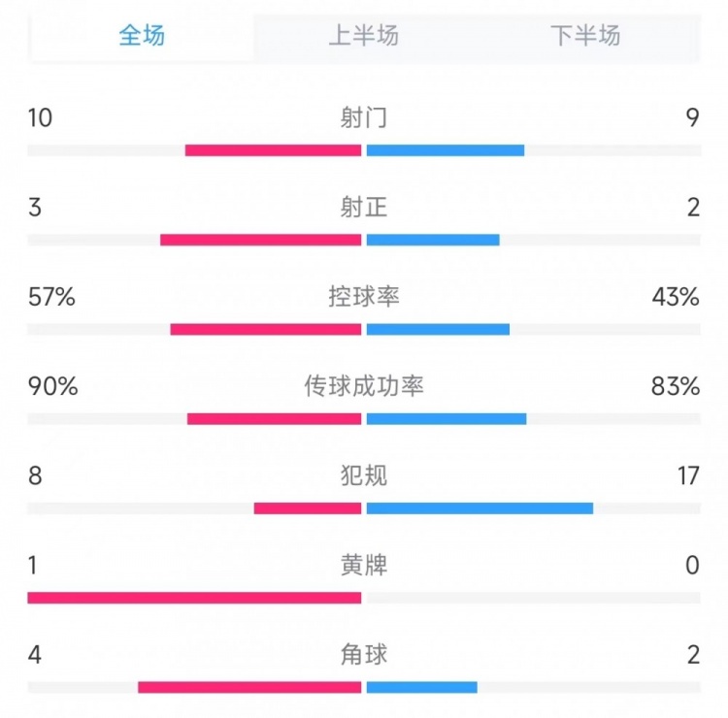Click the red 黄牌 bar

194,598
